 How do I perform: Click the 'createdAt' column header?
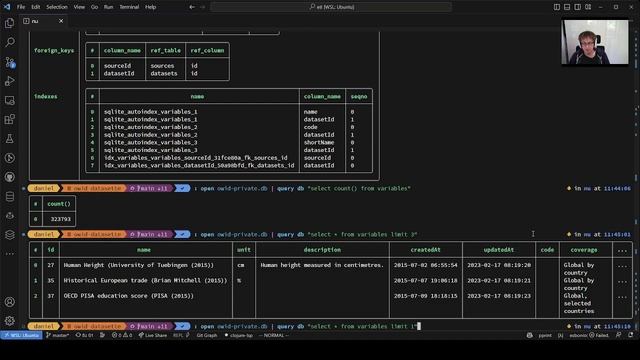pyautogui.click(x=425, y=250)
